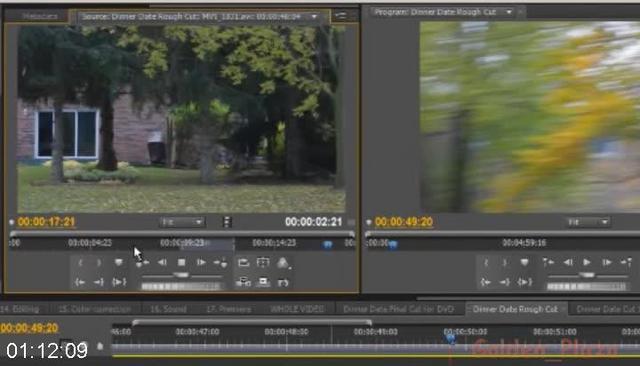Click the blue Program monitor playhead
Viewport: 640px width, 366px height.
click(x=393, y=245)
